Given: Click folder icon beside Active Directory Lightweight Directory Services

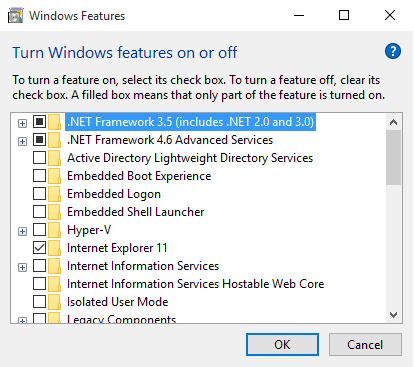Looking at the screenshot, I should point(54,158).
